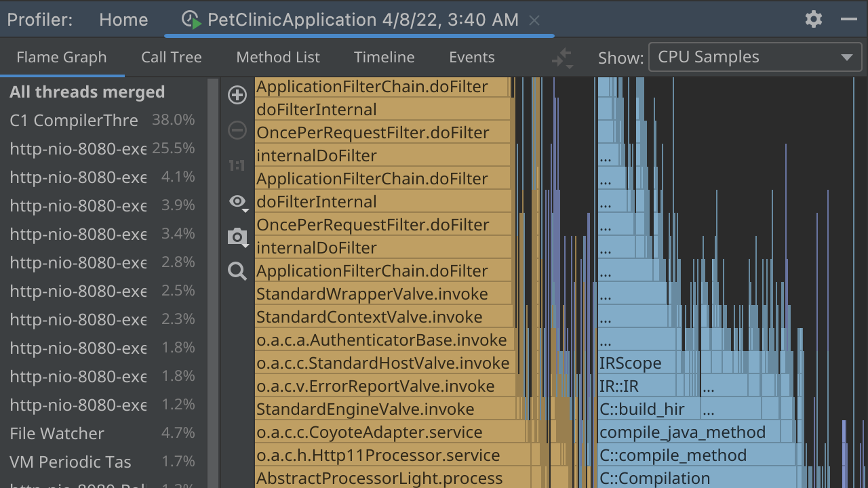The height and width of the screenshot is (488, 868).
Task: Go to the profiler Home tab
Action: click(123, 20)
